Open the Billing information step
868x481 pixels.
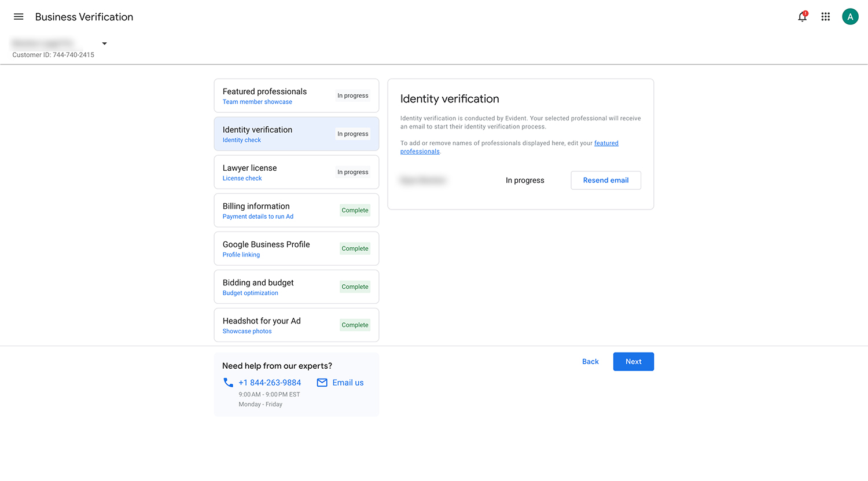296,210
